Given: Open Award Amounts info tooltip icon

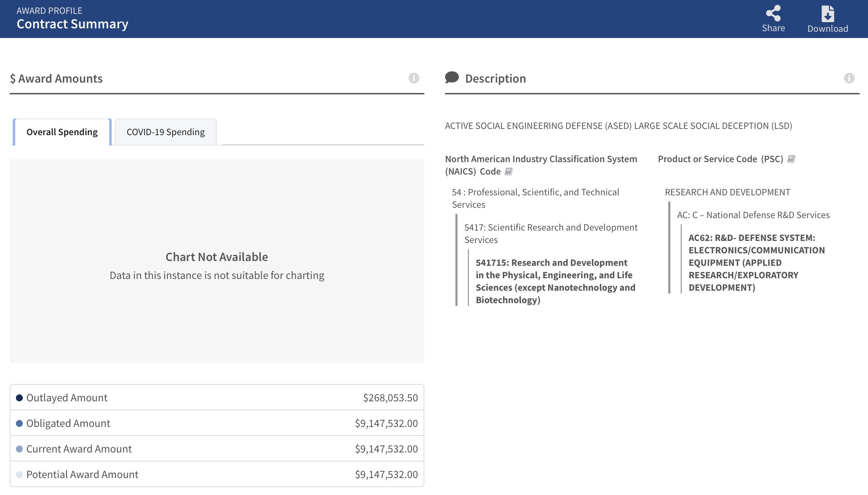Looking at the screenshot, I should click(414, 78).
